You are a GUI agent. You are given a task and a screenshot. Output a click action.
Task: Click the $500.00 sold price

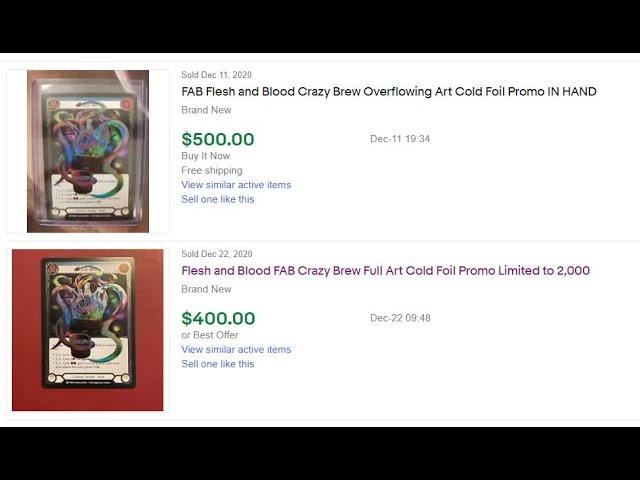218,140
